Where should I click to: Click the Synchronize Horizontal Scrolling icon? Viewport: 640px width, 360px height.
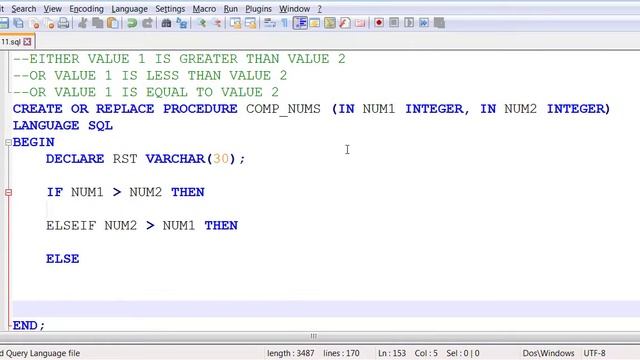[251, 23]
